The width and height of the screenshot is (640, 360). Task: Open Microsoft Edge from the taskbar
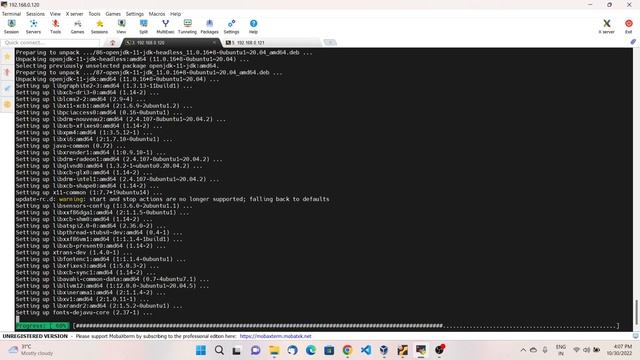[311, 350]
